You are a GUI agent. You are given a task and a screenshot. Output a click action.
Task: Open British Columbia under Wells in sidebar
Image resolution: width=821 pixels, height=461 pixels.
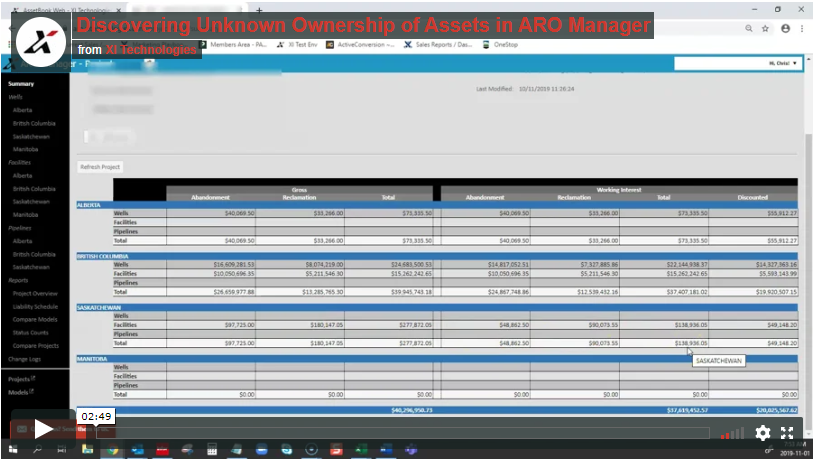tap(34, 124)
